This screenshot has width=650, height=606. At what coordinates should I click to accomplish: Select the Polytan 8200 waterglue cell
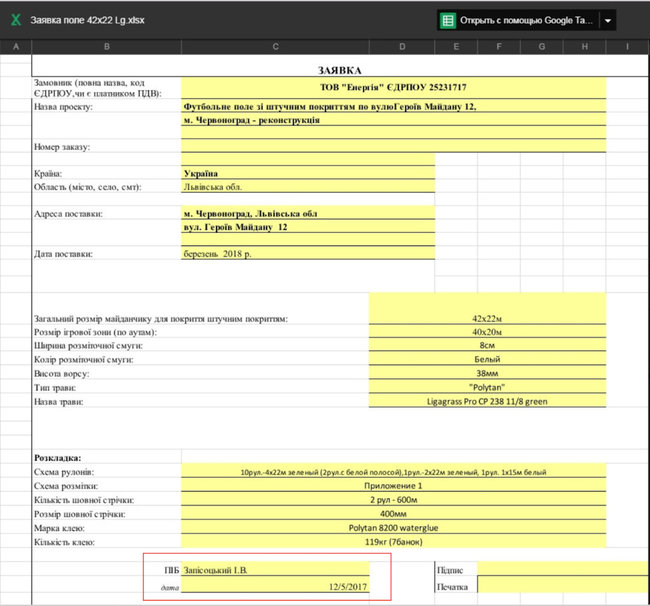(x=393, y=527)
